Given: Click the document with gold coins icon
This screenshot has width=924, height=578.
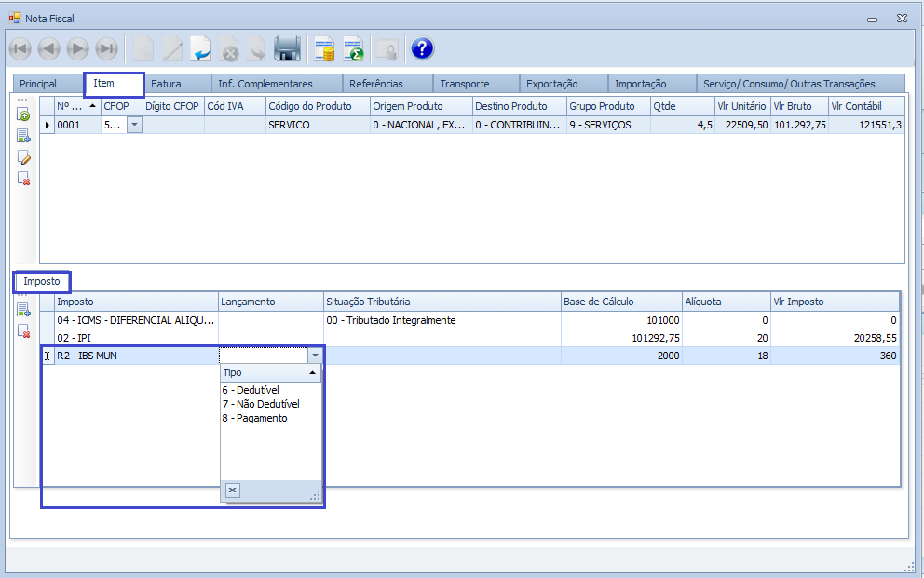Looking at the screenshot, I should click(324, 48).
